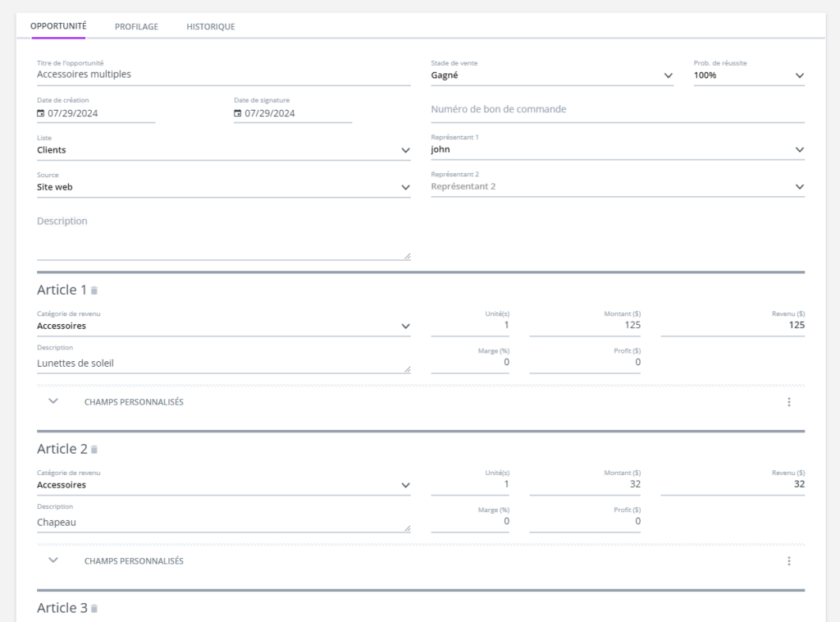Click the trash icon beside Article 2
The height and width of the screenshot is (622, 840).
point(94,450)
